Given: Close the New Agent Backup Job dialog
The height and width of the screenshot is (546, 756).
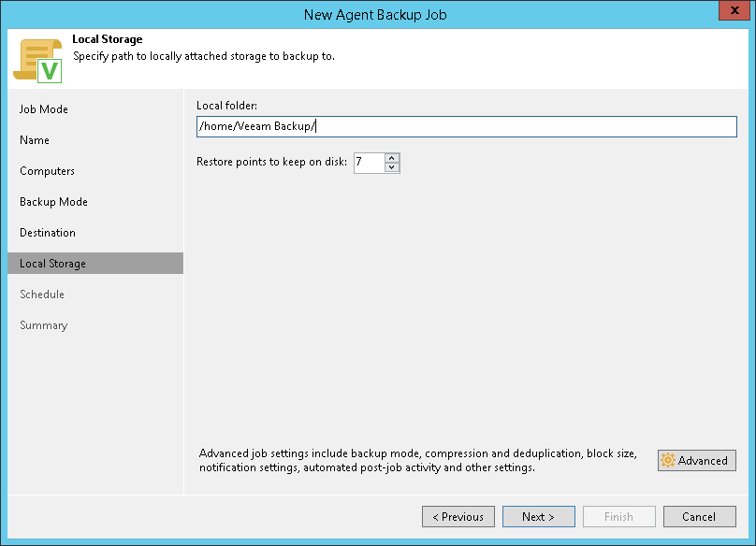Looking at the screenshot, I should point(732,12).
